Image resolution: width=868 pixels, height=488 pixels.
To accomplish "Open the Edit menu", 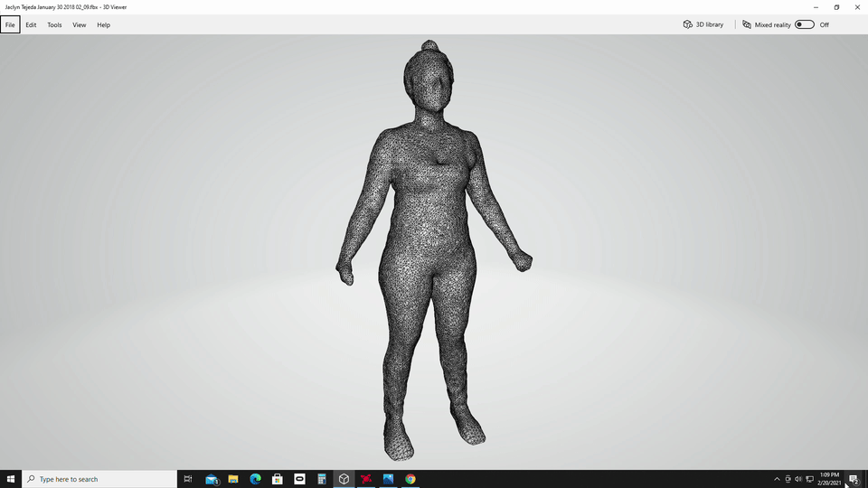I will pyautogui.click(x=31, y=25).
